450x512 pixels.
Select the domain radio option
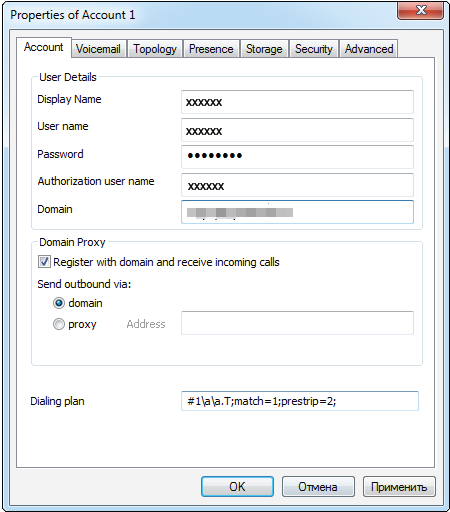click(59, 303)
